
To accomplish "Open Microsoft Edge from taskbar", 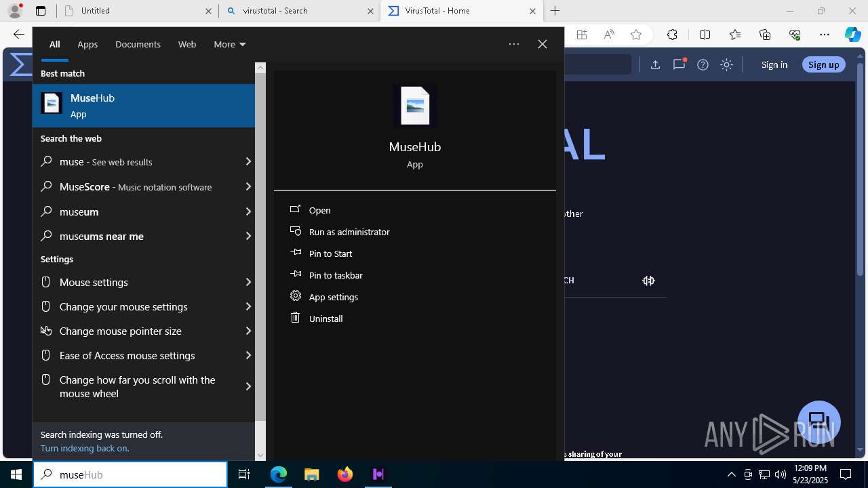I will coord(279,474).
